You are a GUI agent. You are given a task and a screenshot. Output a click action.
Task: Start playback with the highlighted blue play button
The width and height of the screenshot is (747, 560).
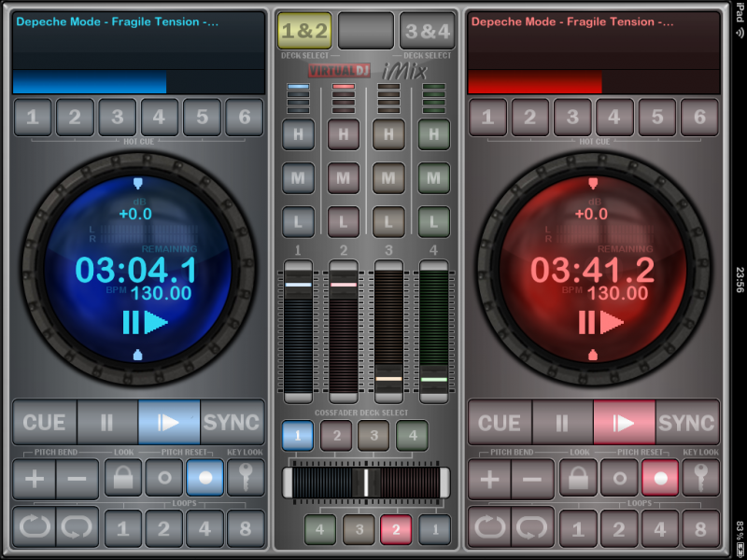(x=169, y=423)
